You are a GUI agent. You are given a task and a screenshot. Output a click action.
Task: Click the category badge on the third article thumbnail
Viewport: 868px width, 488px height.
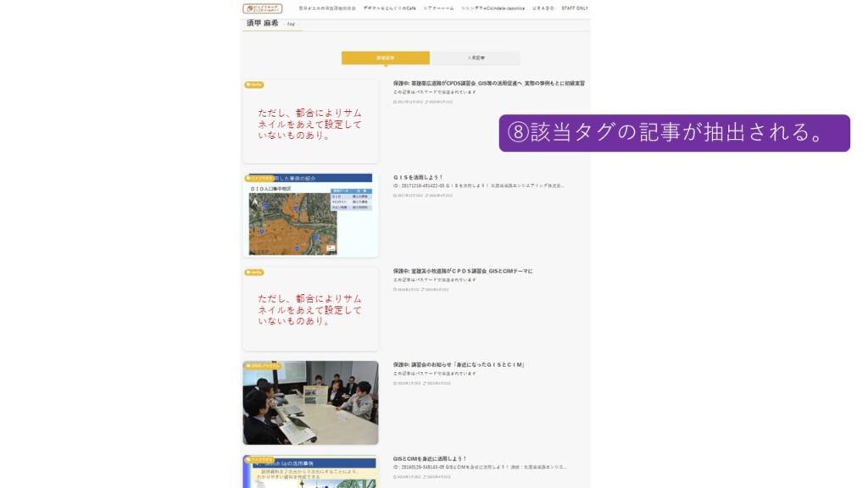254,273
